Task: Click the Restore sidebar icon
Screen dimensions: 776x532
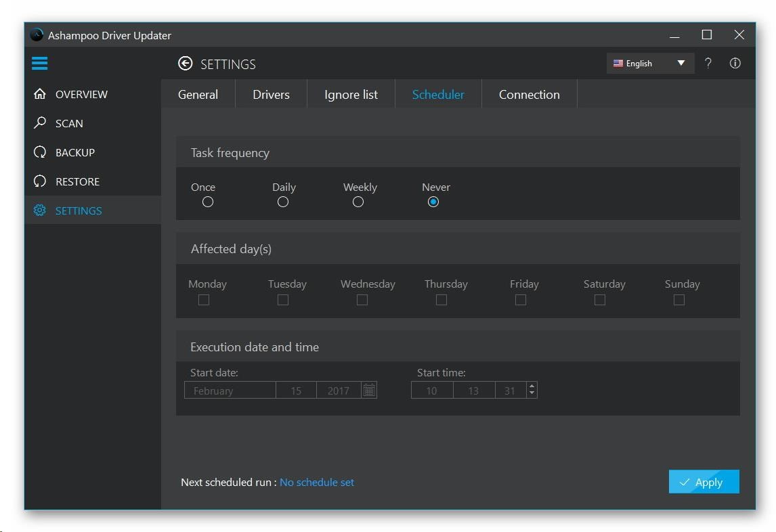Action: pyautogui.click(x=40, y=181)
